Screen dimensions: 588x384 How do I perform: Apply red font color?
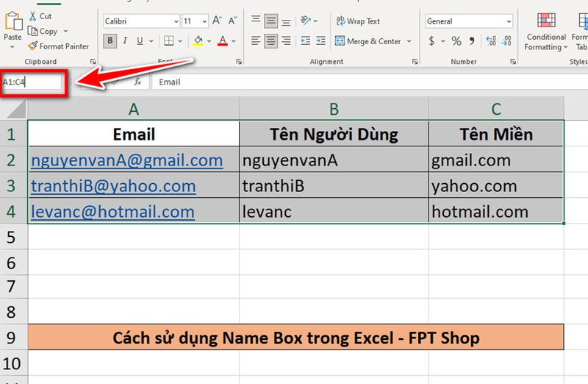pyautogui.click(x=223, y=40)
